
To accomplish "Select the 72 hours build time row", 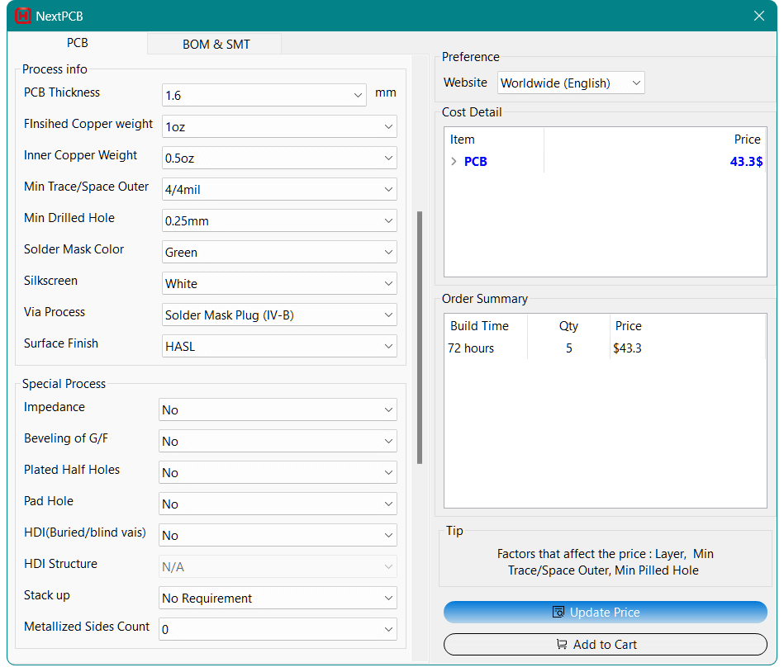I will 545,348.
